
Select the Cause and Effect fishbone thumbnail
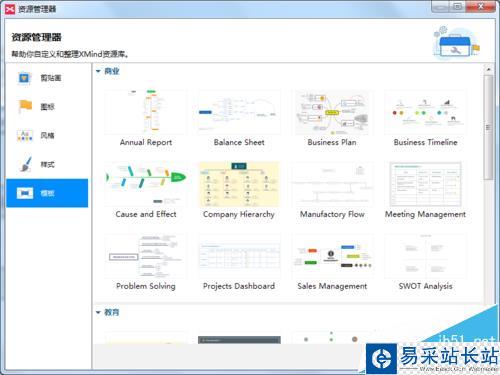[x=146, y=184]
